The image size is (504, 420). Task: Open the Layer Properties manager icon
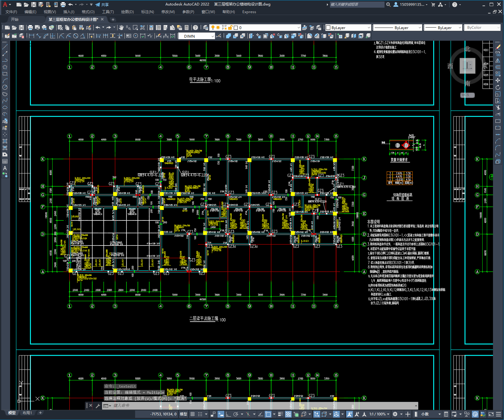(x=206, y=28)
